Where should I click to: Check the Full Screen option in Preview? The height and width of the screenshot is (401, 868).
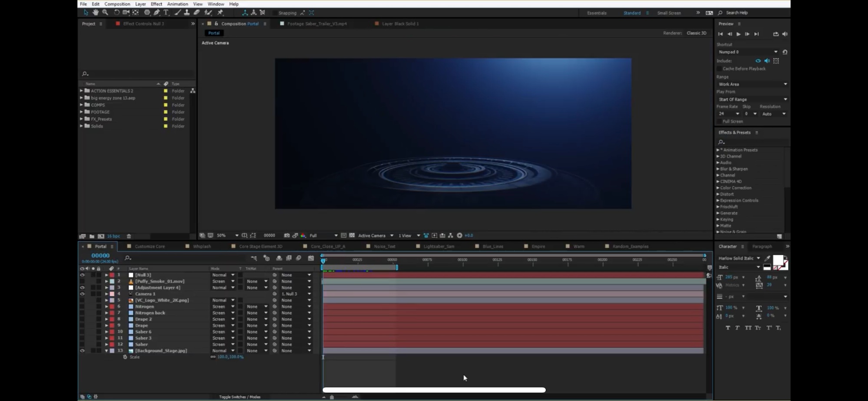[x=719, y=122]
